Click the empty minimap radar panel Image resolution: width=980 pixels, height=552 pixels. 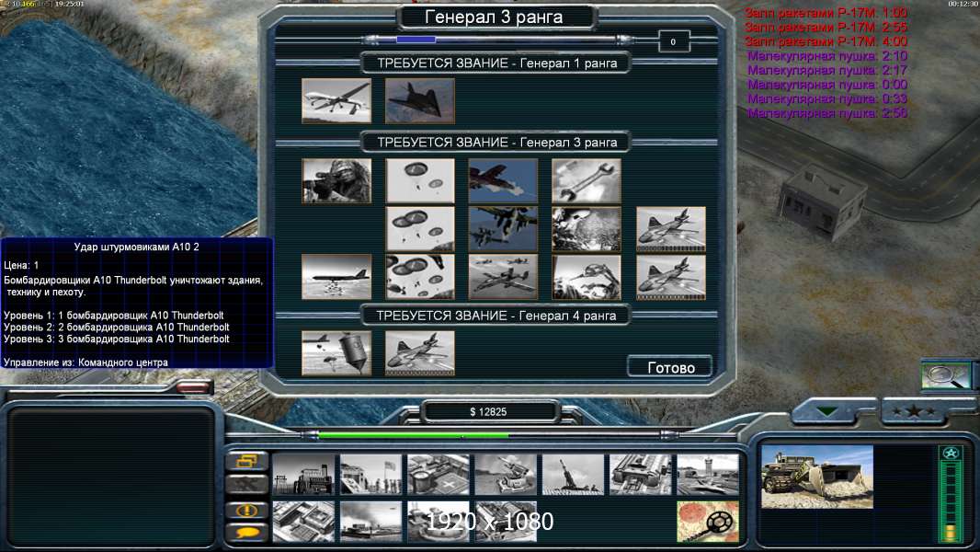(110, 477)
